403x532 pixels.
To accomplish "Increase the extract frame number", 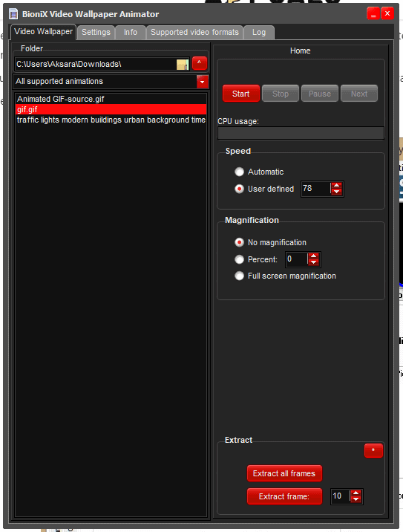I will [356, 493].
